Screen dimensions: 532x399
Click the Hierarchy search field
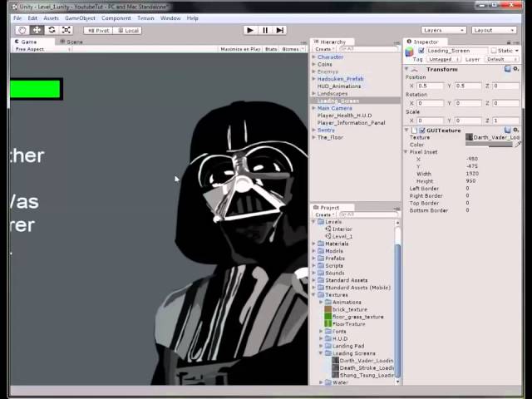[368, 49]
